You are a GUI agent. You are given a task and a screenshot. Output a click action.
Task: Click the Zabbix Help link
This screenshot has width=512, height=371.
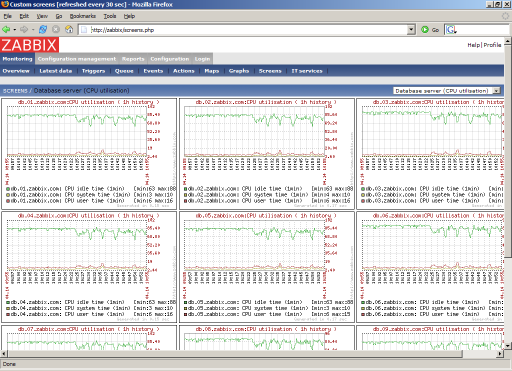[x=474, y=45]
